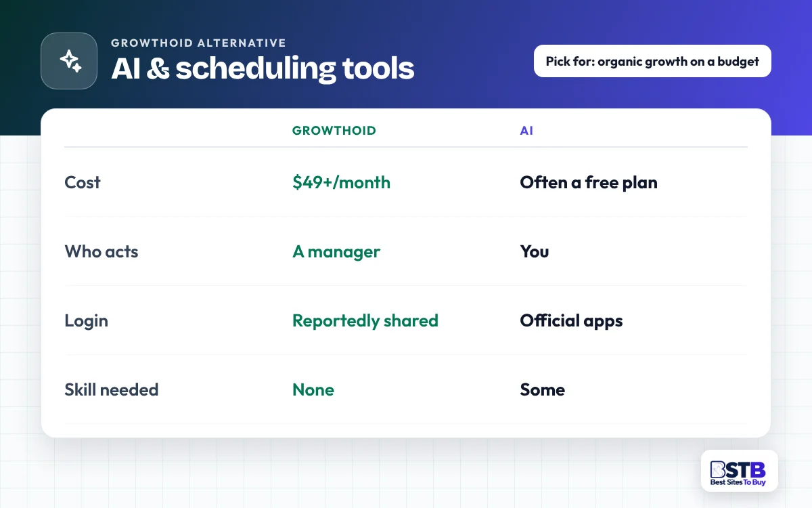Click the 'AI & scheduling tools' heading
Image resolution: width=812 pixels, height=508 pixels.
pyautogui.click(x=263, y=68)
